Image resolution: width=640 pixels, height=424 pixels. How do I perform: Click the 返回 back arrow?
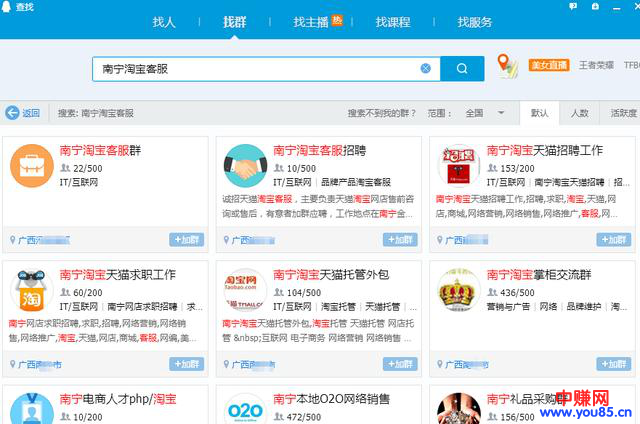click(22, 113)
